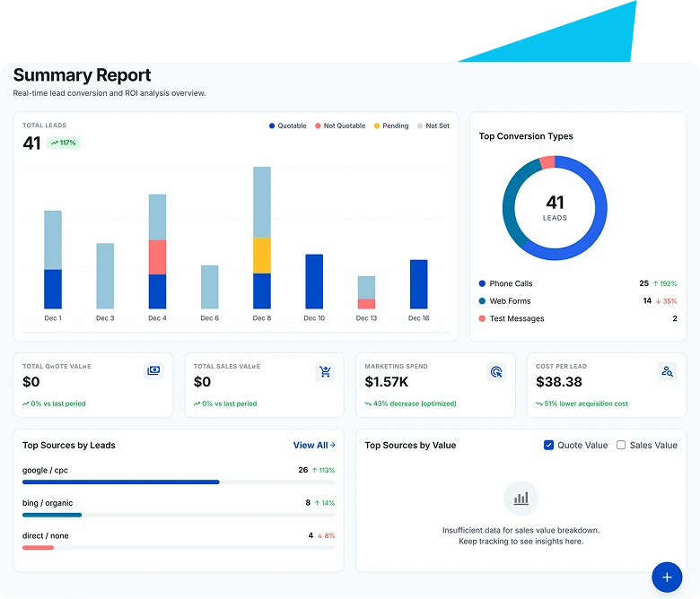Viewport: 700px width, 599px height.
Task: Click the 113% google / cpc change value
Action: pos(323,470)
